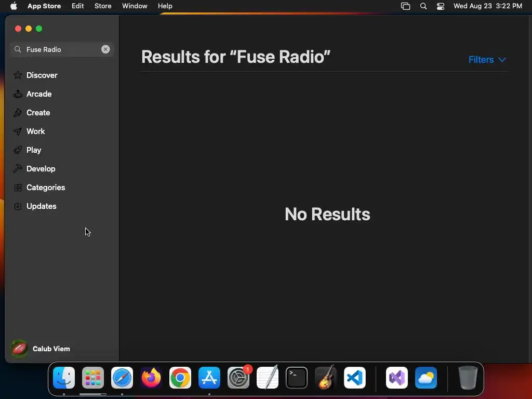Click the search magnifier icon in the sidebar
This screenshot has width=532, height=399.
18,49
